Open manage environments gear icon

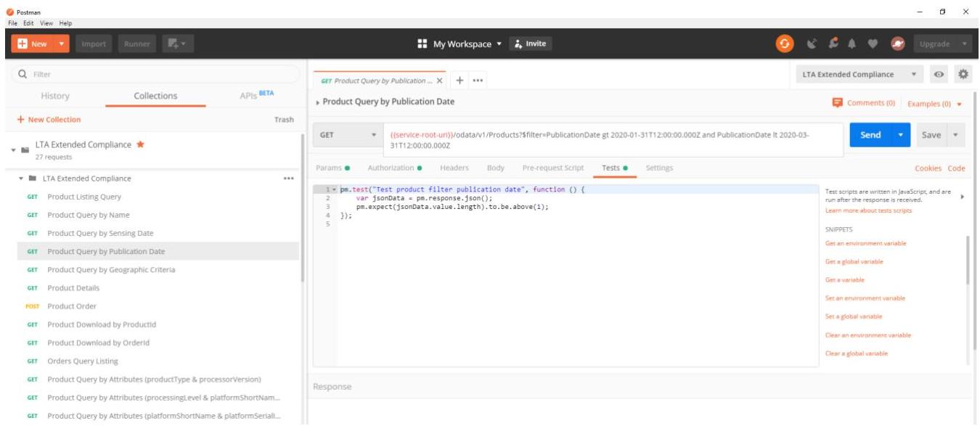coord(963,74)
